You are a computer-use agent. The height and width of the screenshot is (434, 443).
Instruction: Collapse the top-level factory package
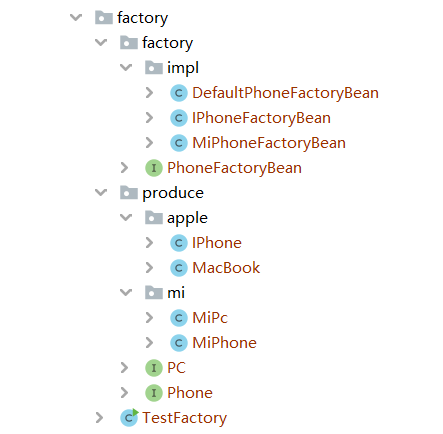(76, 17)
